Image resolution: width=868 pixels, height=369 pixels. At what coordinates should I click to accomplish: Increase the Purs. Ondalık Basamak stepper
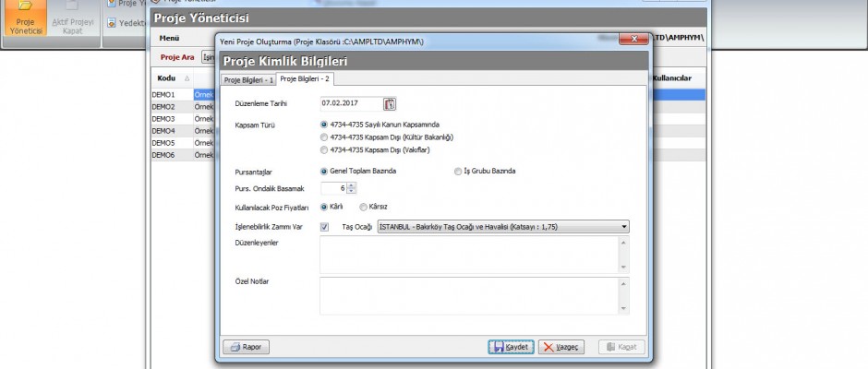[x=351, y=185]
